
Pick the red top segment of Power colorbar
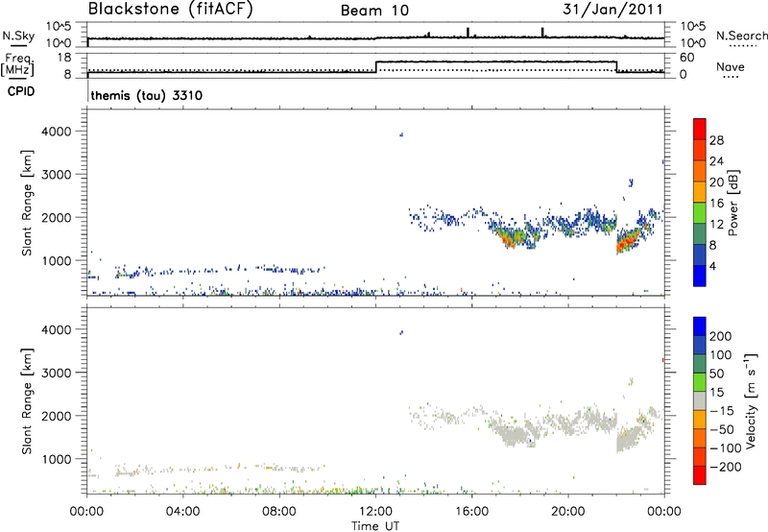pyautogui.click(x=700, y=129)
